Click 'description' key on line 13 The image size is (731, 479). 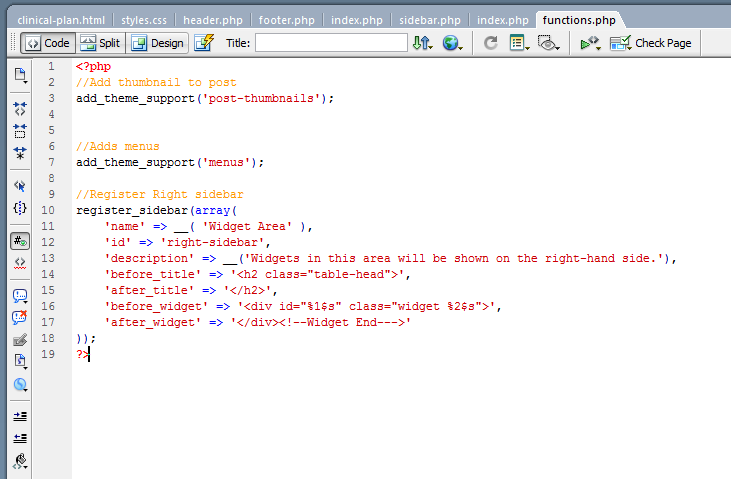point(149,258)
